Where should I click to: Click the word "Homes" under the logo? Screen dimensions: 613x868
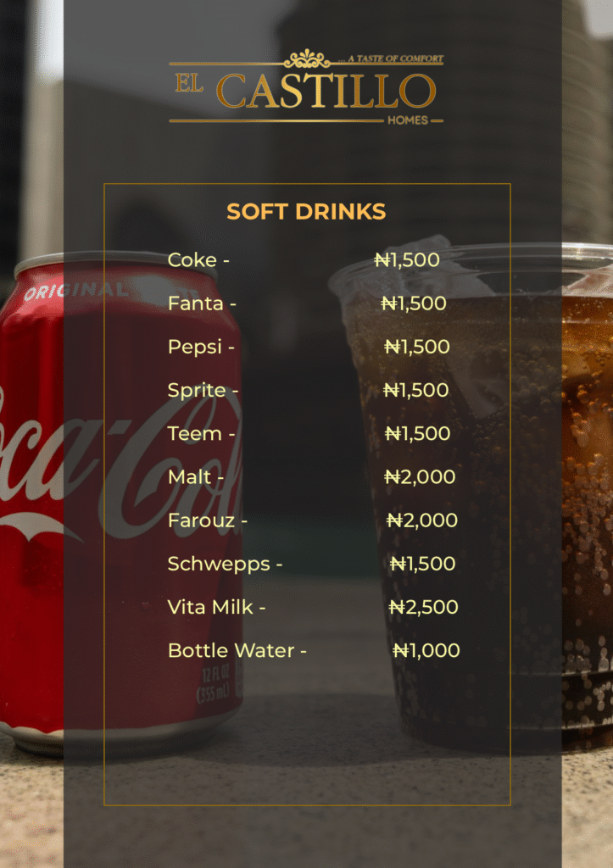[x=408, y=120]
